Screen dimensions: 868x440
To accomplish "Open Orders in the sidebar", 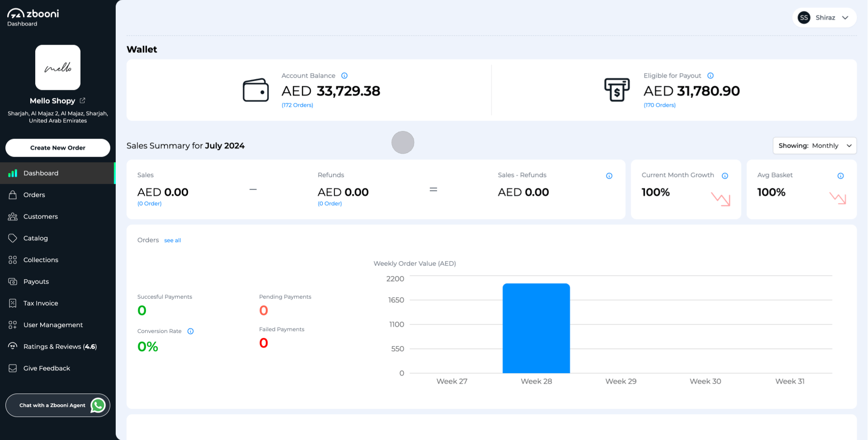I will [x=34, y=195].
